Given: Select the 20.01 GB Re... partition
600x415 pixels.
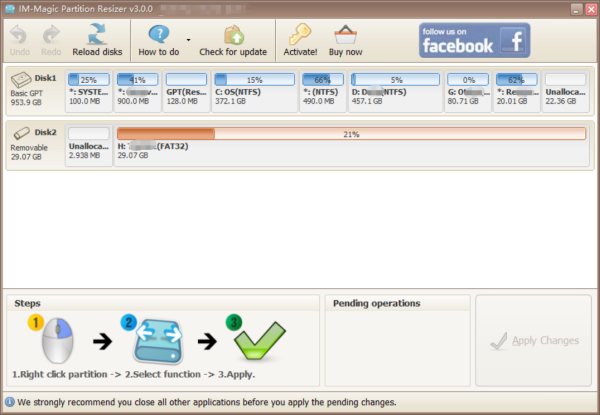Looking at the screenshot, I should (517, 91).
